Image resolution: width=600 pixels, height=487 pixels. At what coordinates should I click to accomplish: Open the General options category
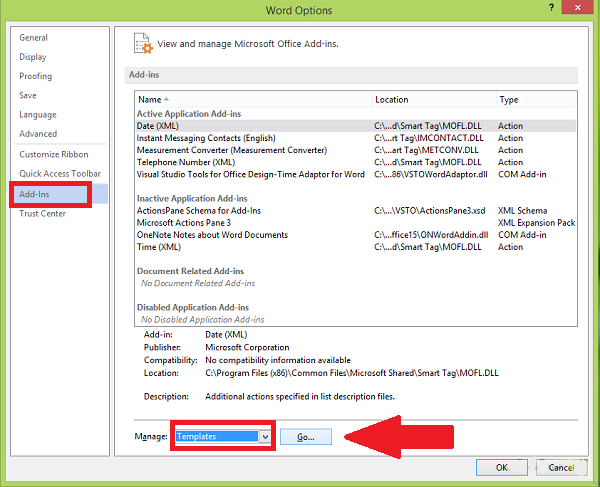click(x=34, y=38)
